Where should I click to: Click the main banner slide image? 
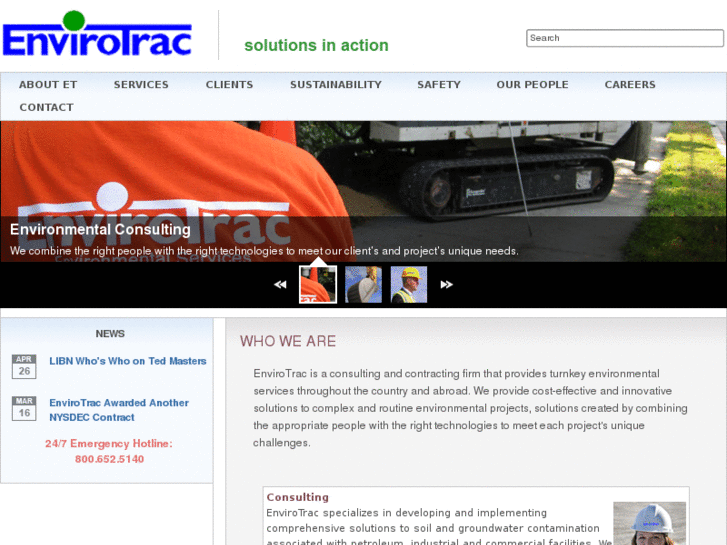coord(364,191)
